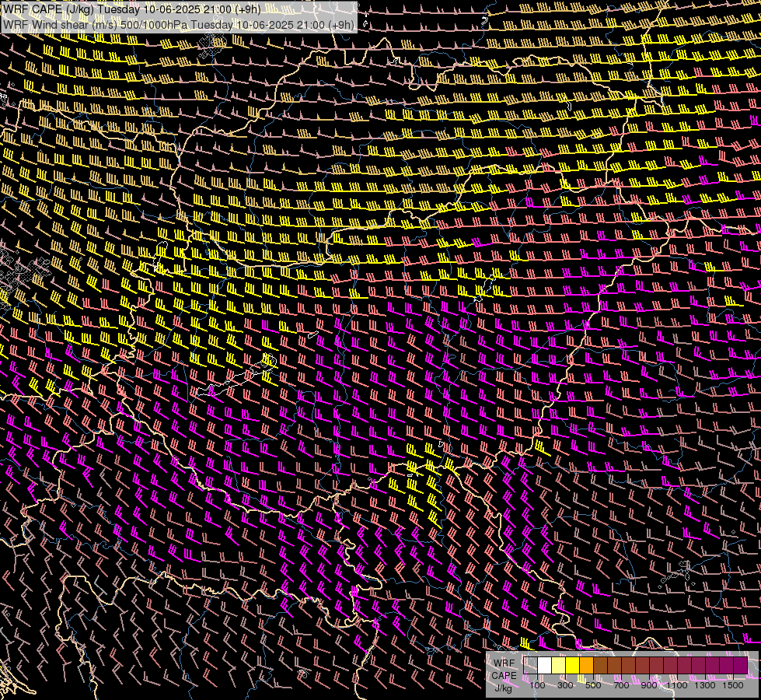Select the white CAPE legend swatch
This screenshot has height=700, width=761.
(545, 665)
